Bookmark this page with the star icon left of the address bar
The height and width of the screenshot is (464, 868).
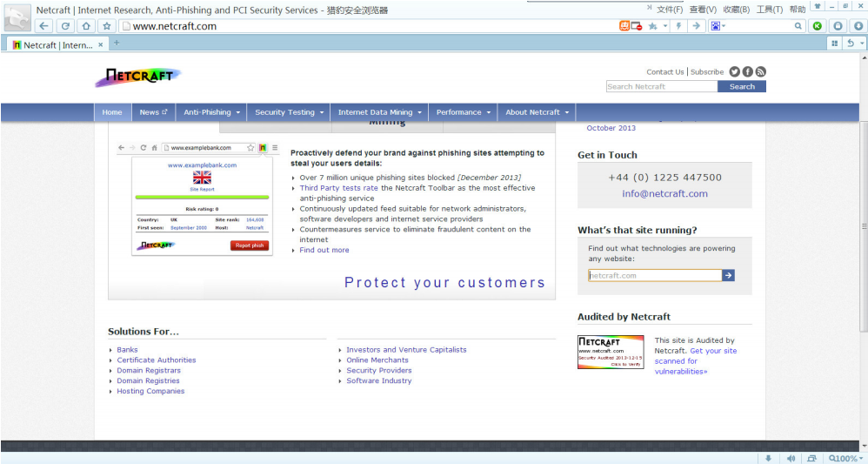tap(107, 26)
